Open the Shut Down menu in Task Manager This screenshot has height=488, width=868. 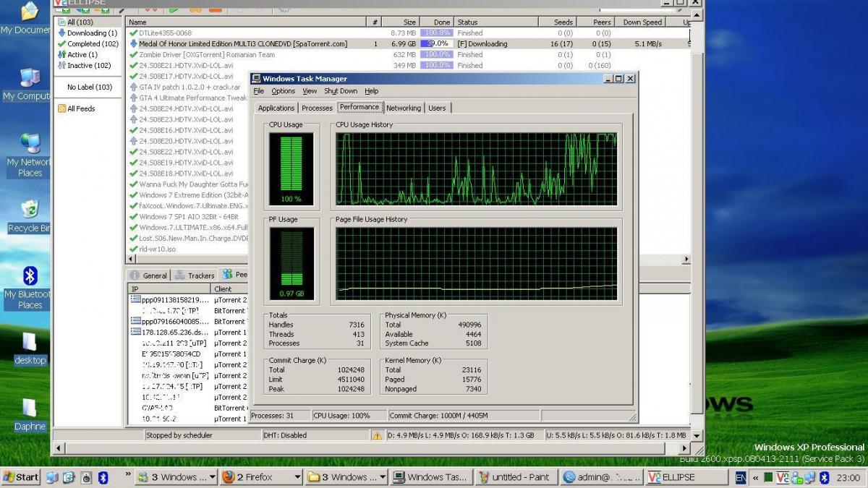pos(341,91)
